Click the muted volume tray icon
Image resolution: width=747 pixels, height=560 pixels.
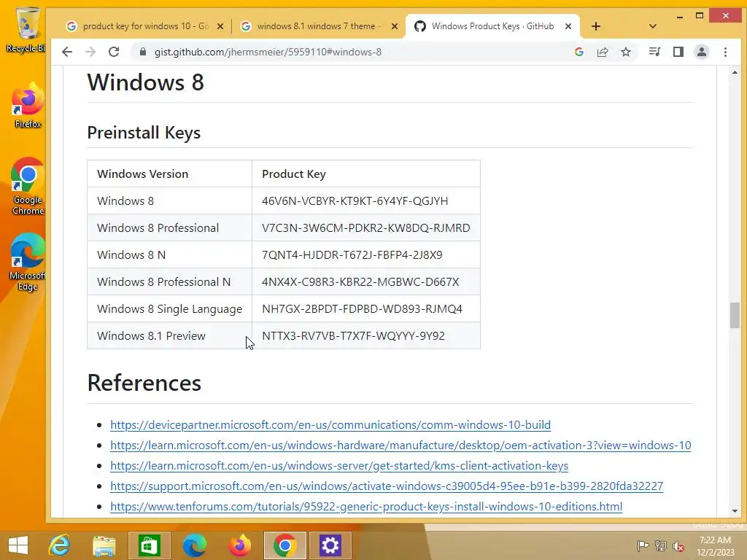click(x=678, y=545)
